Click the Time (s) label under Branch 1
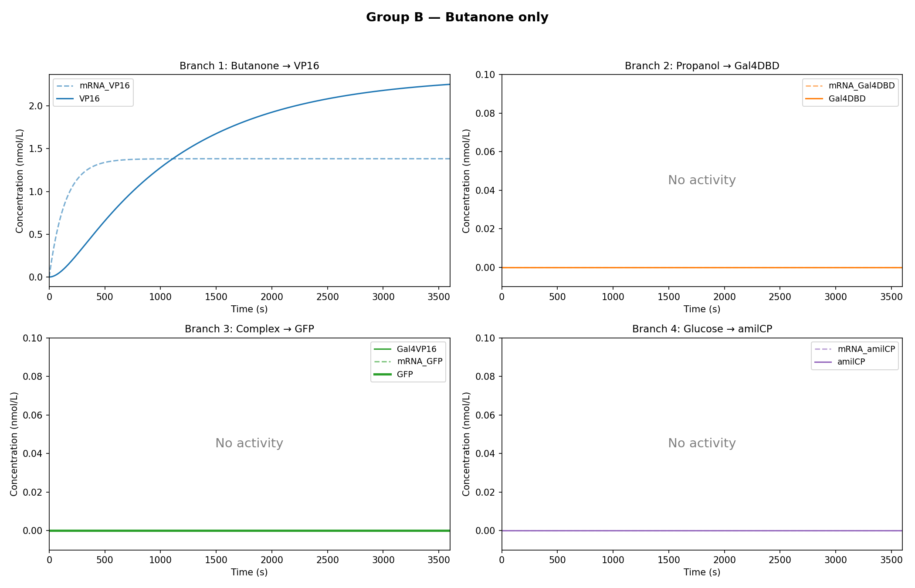The width and height of the screenshot is (915, 588). point(249,309)
